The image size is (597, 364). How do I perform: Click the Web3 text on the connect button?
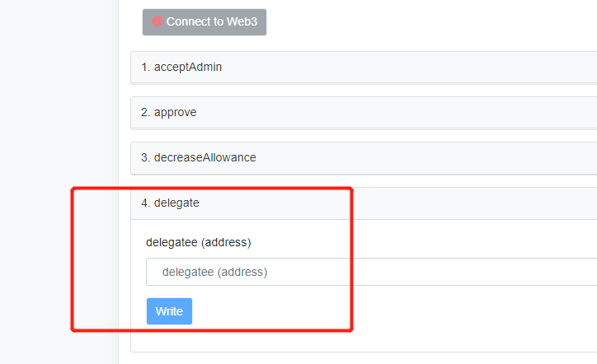pos(242,21)
